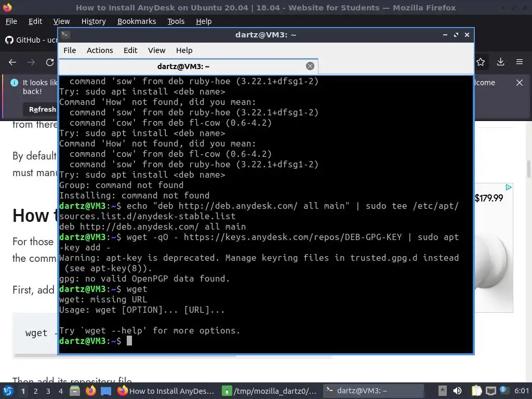Open Firefox Tools menu
Viewport: 532px width, 399px height.
pyautogui.click(x=176, y=21)
